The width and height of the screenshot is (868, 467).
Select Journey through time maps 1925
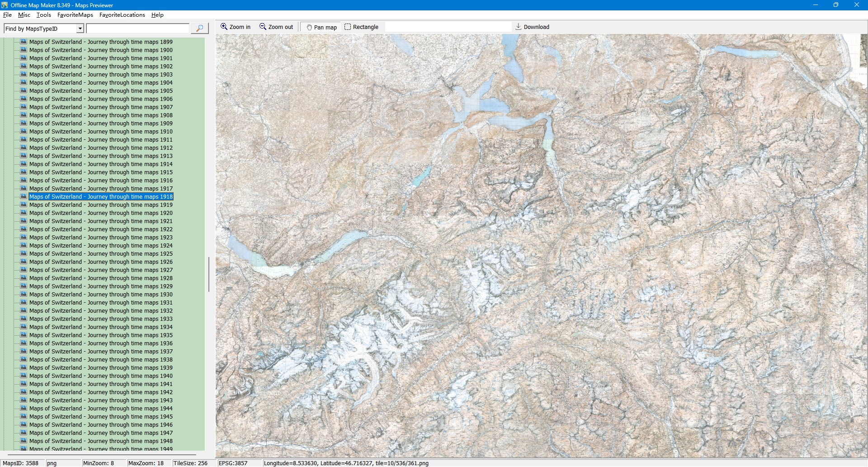[x=101, y=254]
